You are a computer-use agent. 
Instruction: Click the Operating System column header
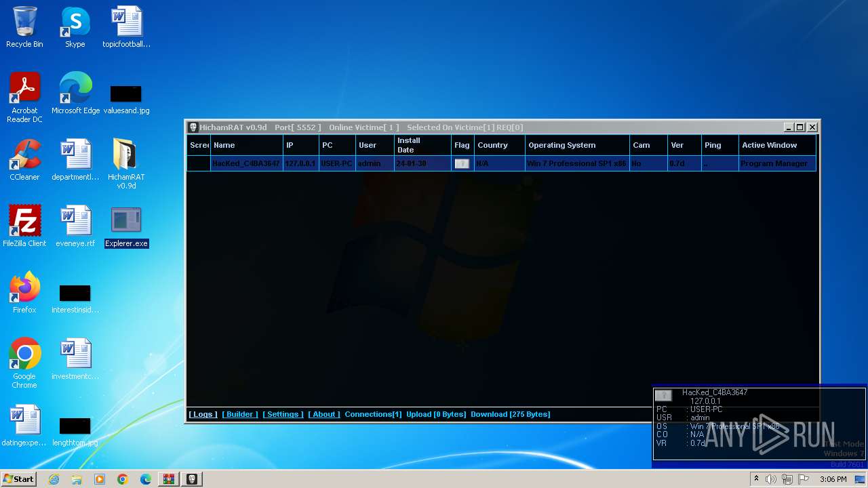(x=577, y=145)
